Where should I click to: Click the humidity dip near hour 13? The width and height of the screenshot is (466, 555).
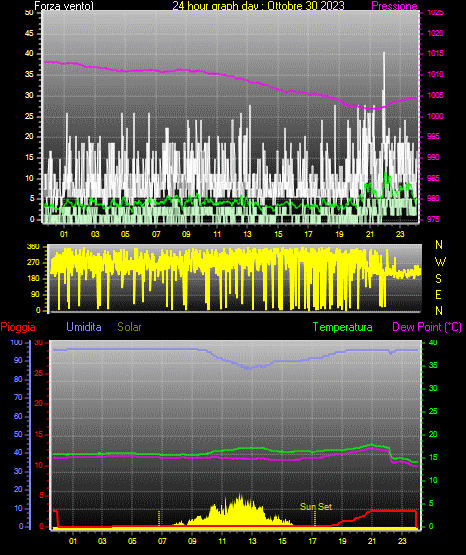point(250,368)
